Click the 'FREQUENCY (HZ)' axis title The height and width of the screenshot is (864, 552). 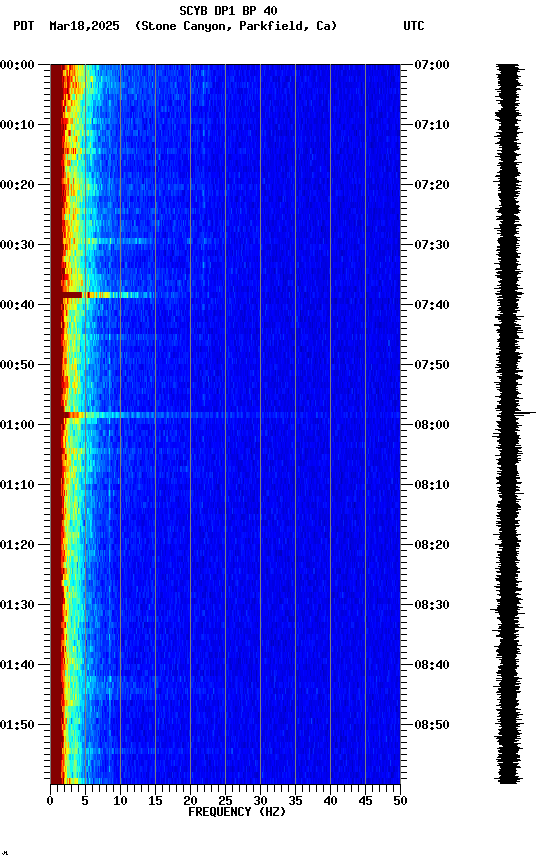(x=237, y=812)
